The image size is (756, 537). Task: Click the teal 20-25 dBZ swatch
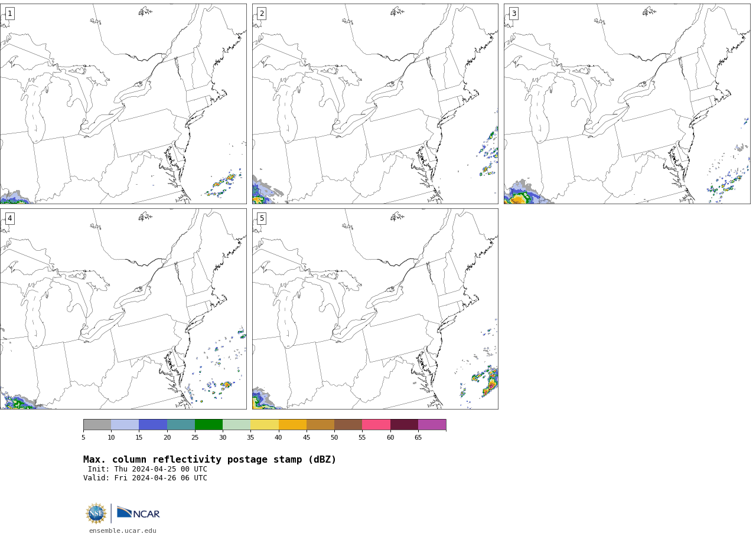(181, 425)
